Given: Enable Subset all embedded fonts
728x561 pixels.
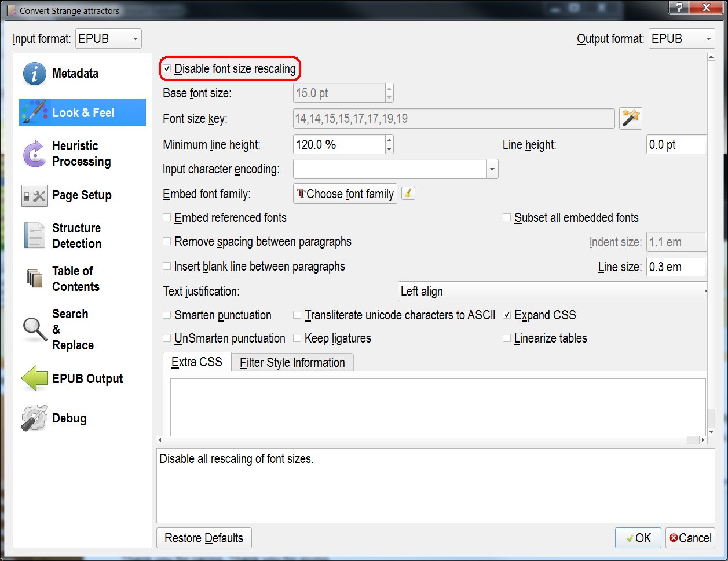Looking at the screenshot, I should (x=507, y=218).
